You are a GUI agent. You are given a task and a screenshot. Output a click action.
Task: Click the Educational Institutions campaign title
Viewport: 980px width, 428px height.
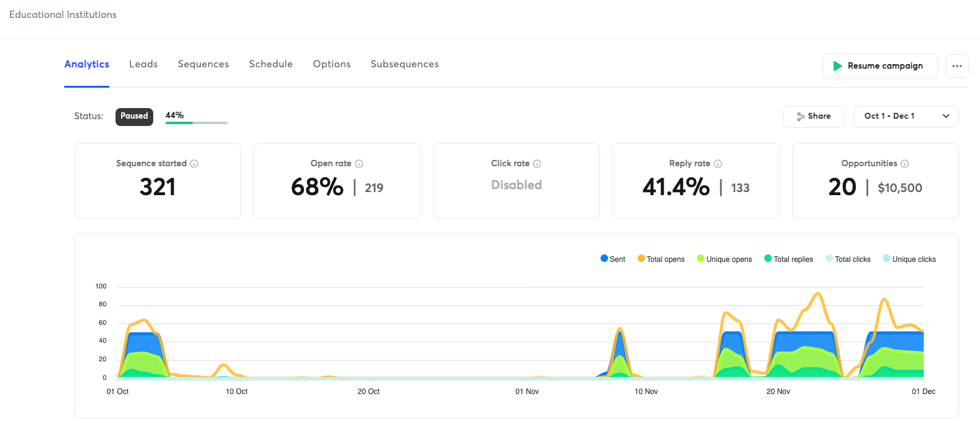[63, 15]
